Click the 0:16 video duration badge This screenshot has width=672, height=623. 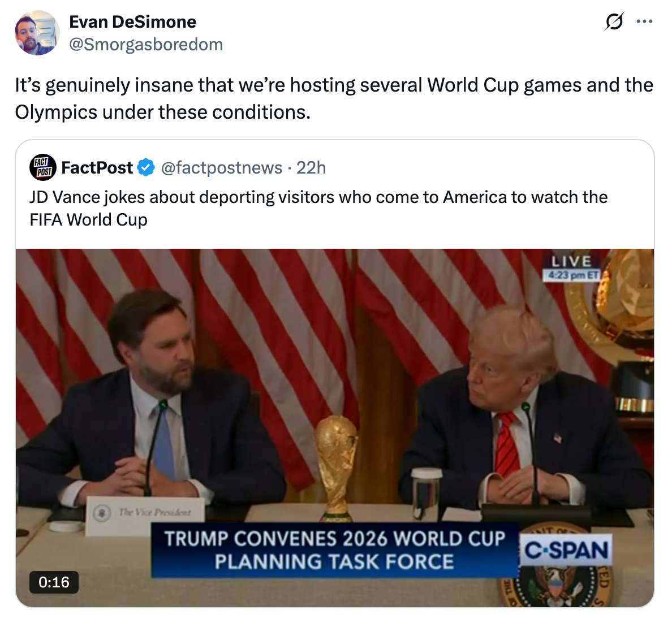point(53,582)
